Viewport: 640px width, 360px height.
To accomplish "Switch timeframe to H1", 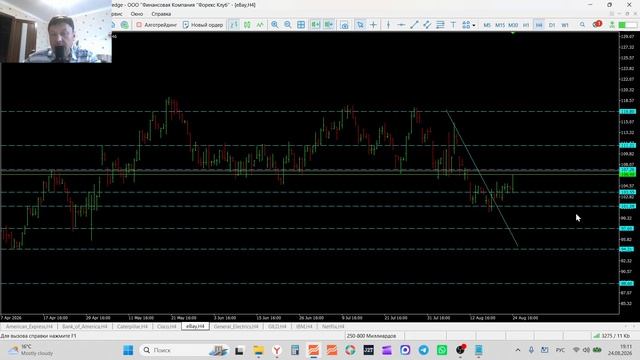I will coord(526,25).
